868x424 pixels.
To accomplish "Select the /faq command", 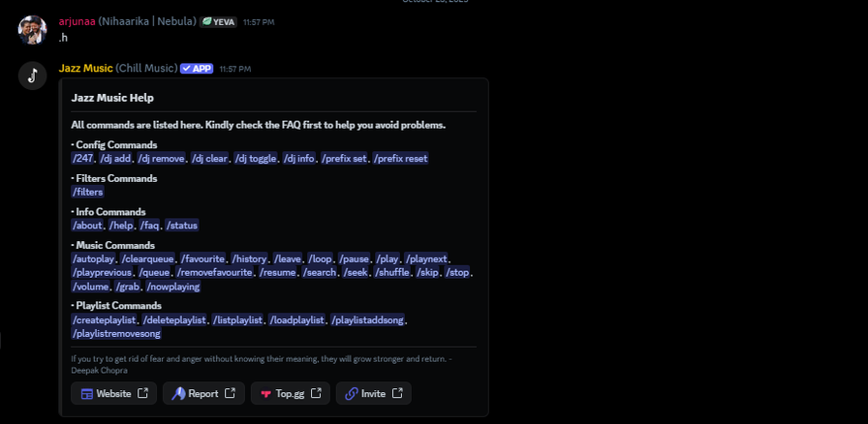I will click(x=150, y=226).
